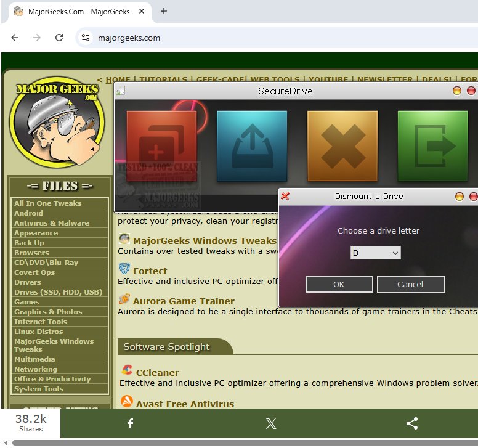Minimize the SecureDrive window using the yellow button
The height and width of the screenshot is (448, 478).
click(456, 91)
